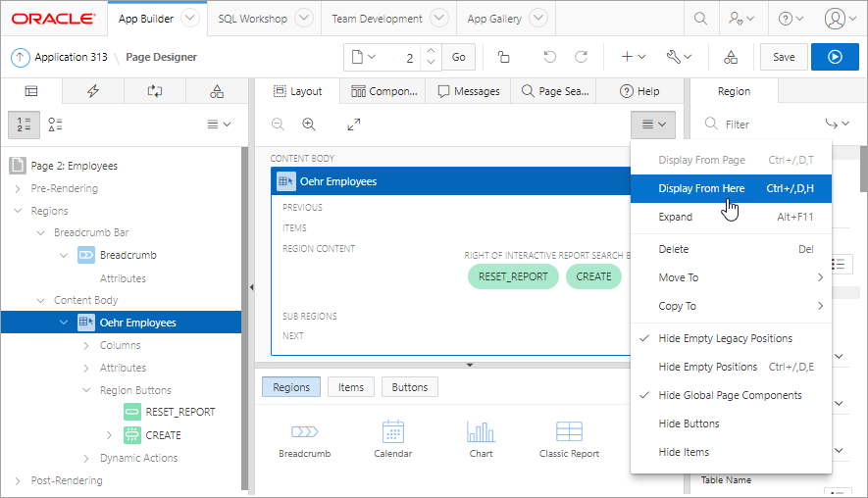This screenshot has height=498, width=868.
Task: Select the Breadcrumb region in the tree
Action: (128, 255)
